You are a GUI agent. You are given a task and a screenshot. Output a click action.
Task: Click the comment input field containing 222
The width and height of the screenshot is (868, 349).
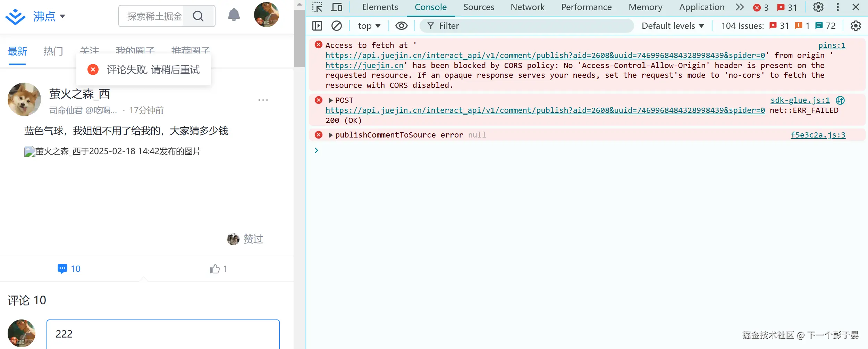tap(163, 334)
